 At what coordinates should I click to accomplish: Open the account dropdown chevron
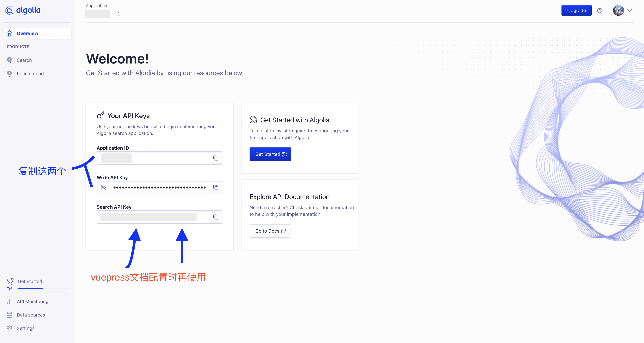(630, 11)
